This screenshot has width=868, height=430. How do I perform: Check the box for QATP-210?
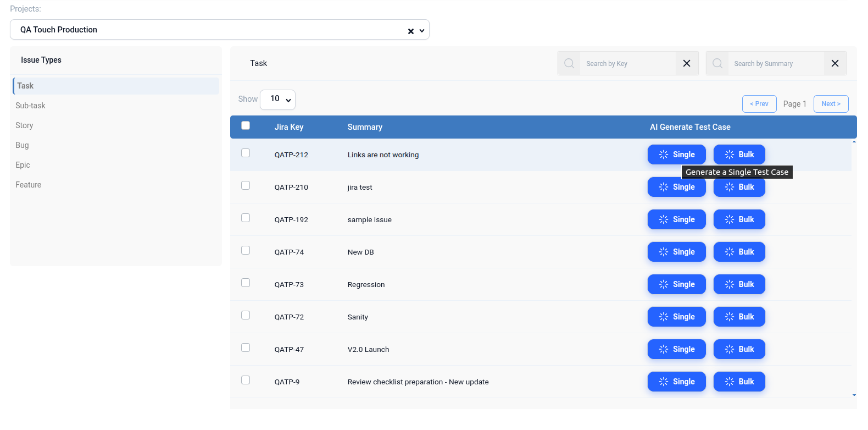[x=246, y=185]
